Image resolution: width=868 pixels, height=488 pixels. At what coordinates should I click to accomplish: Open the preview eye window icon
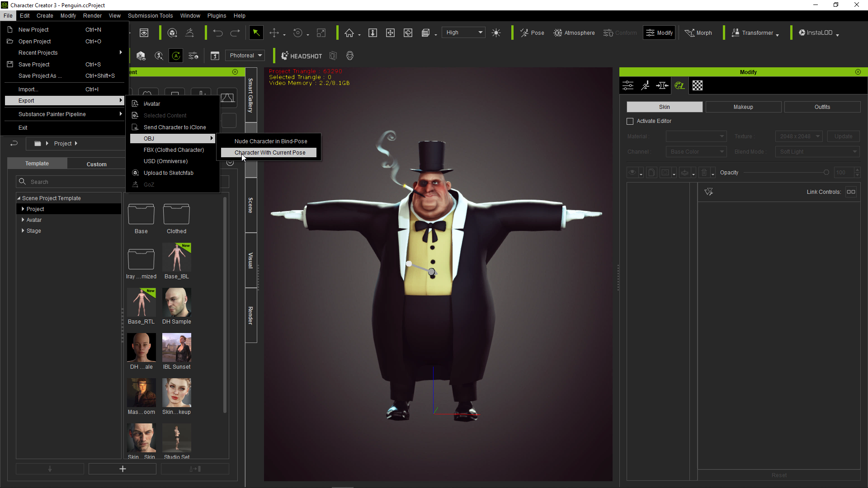144,33
